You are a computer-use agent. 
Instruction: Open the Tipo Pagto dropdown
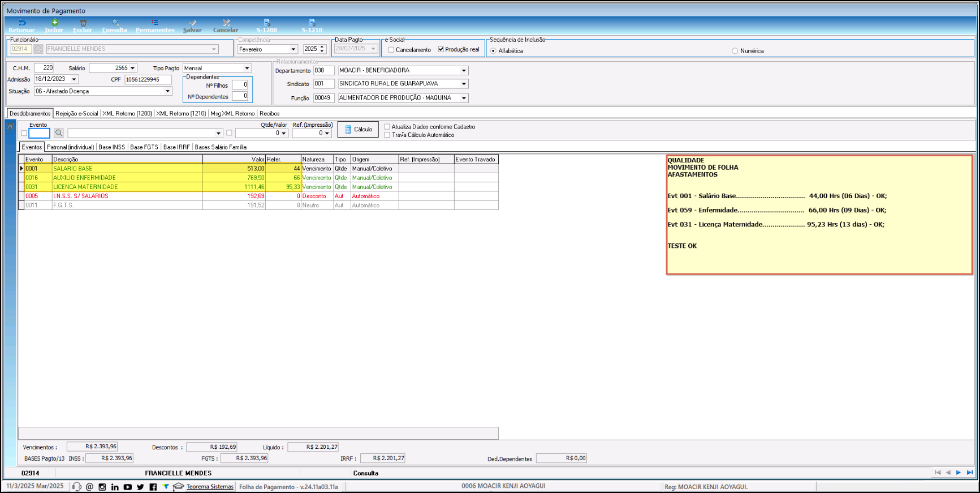pos(247,68)
